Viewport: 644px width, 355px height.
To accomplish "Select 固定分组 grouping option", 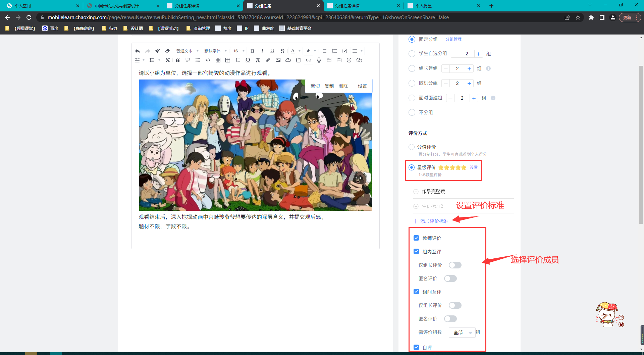I will click(x=412, y=39).
